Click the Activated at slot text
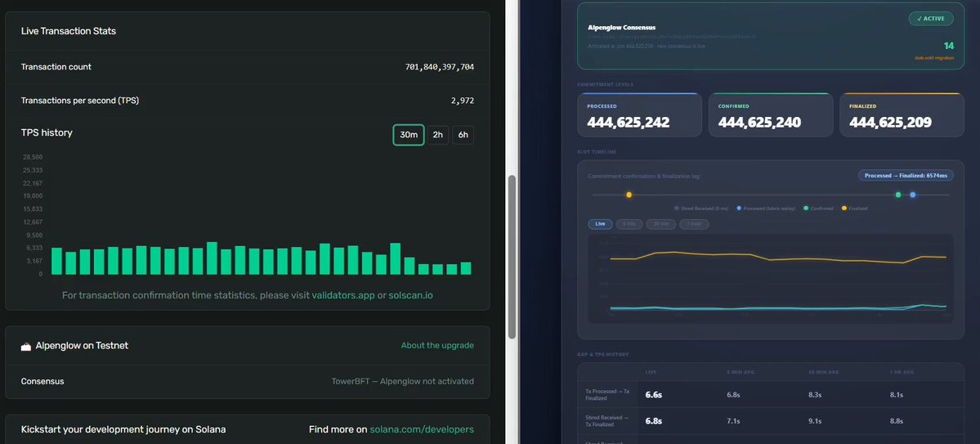This screenshot has width=980, height=444. click(647, 47)
